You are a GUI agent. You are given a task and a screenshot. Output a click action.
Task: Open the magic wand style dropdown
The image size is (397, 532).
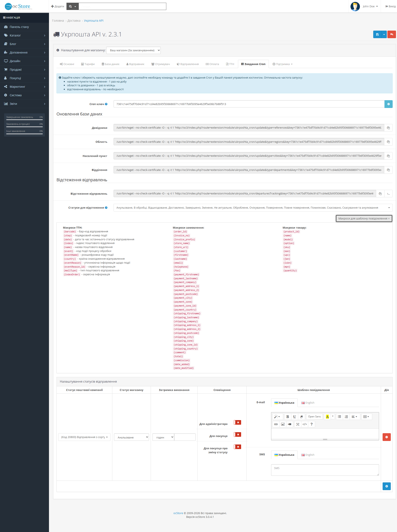tap(277, 417)
